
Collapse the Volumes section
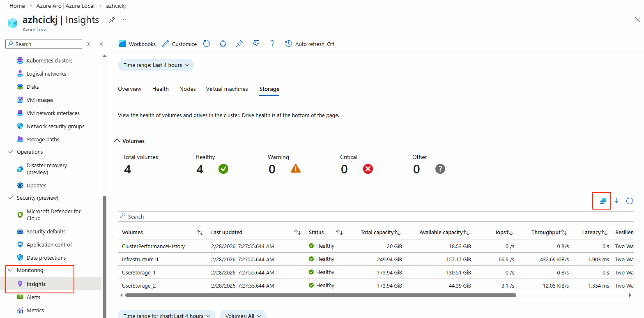pyautogui.click(x=117, y=141)
